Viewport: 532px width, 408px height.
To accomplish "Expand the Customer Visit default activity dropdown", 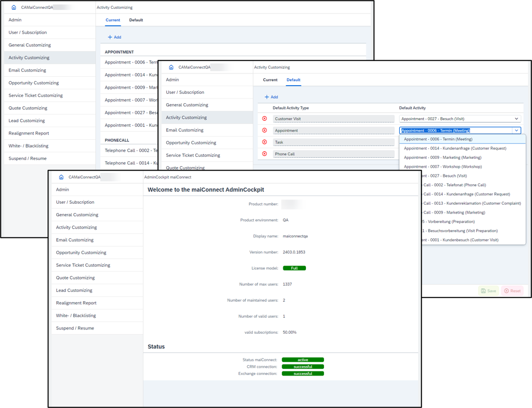I will point(516,119).
